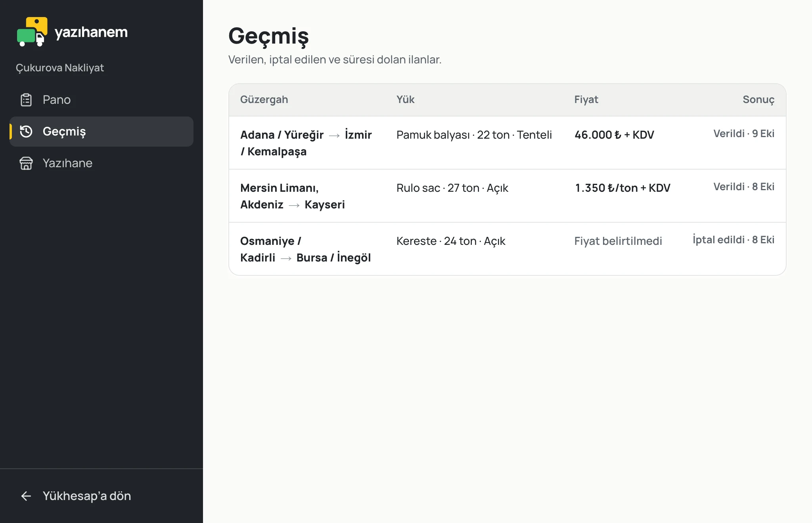Click the Sonuç column header
812x523 pixels.
pos(758,99)
